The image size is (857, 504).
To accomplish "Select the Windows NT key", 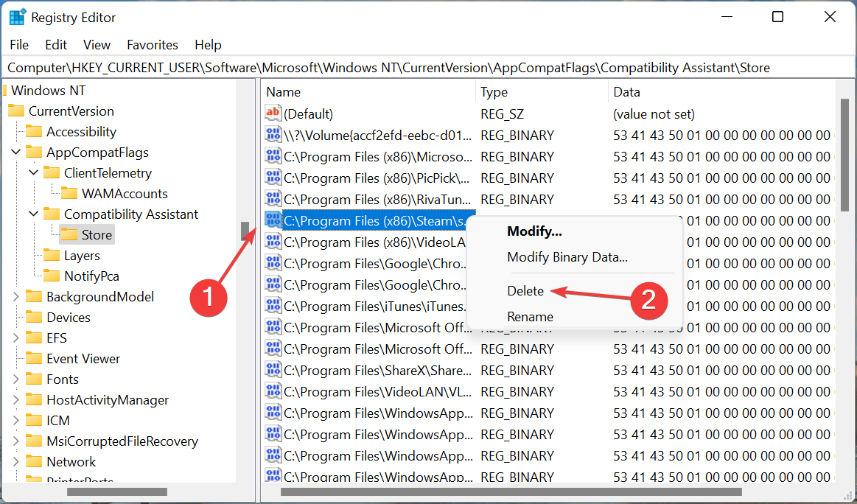I will point(48,90).
